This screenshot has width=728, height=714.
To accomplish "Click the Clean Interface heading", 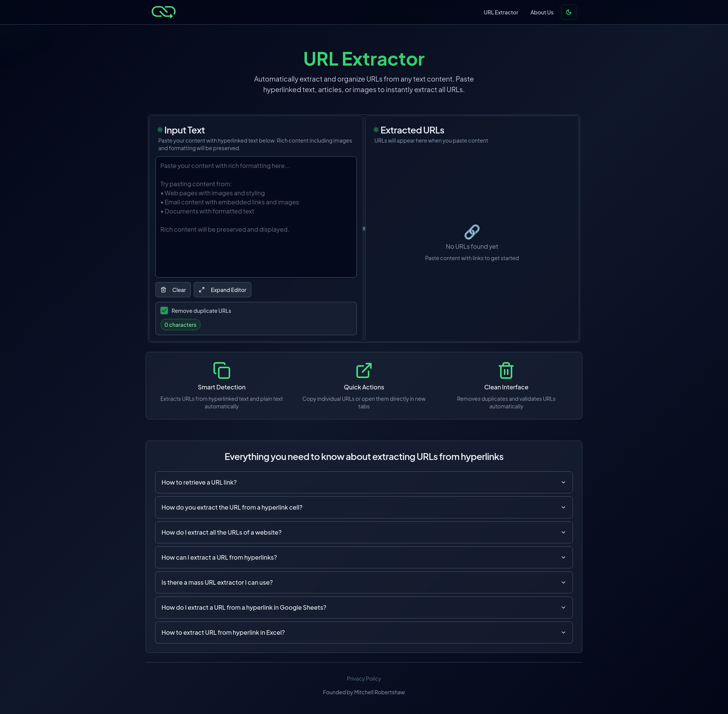I will point(506,387).
